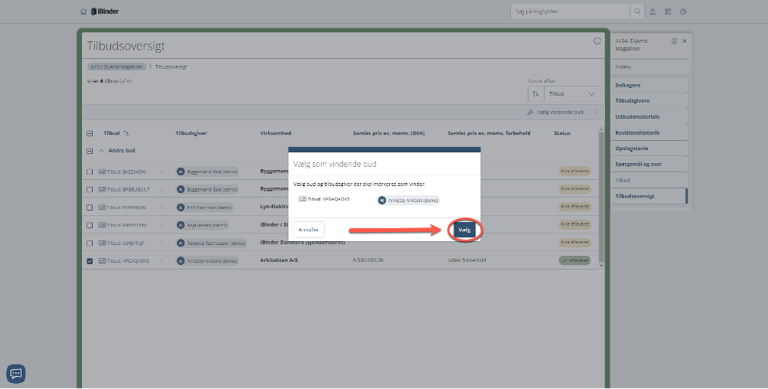Open row menu for Anja Jensen bid

click(x=161, y=225)
